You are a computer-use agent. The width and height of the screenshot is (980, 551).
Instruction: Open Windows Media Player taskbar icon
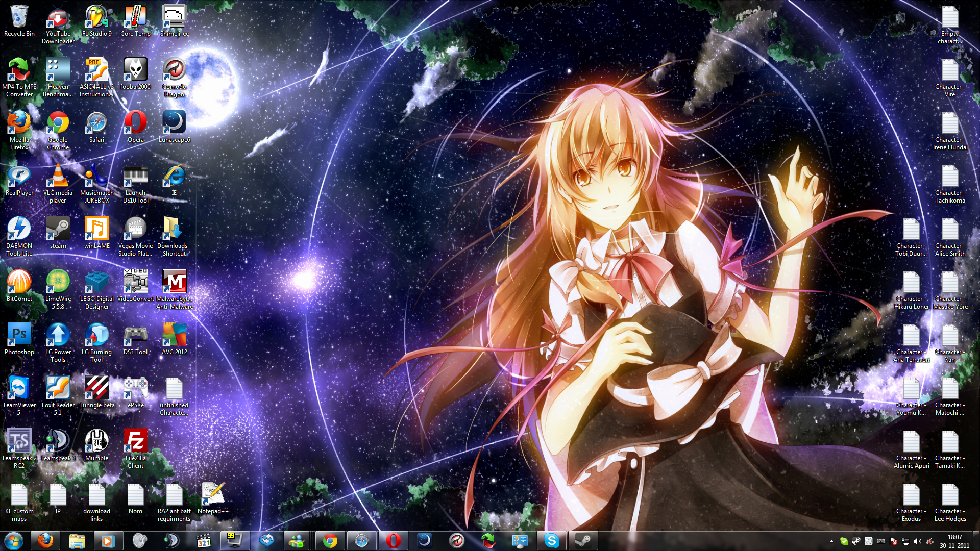tap(108, 540)
